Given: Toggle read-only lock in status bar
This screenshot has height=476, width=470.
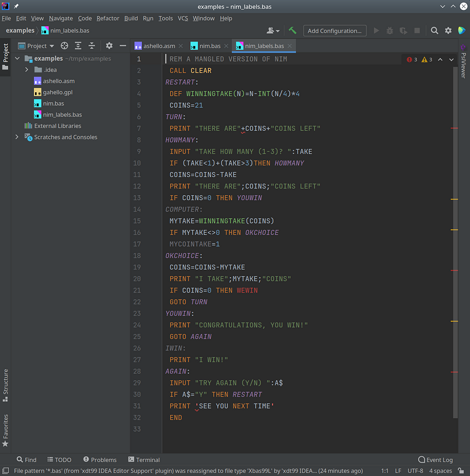Looking at the screenshot, I should coord(461,470).
